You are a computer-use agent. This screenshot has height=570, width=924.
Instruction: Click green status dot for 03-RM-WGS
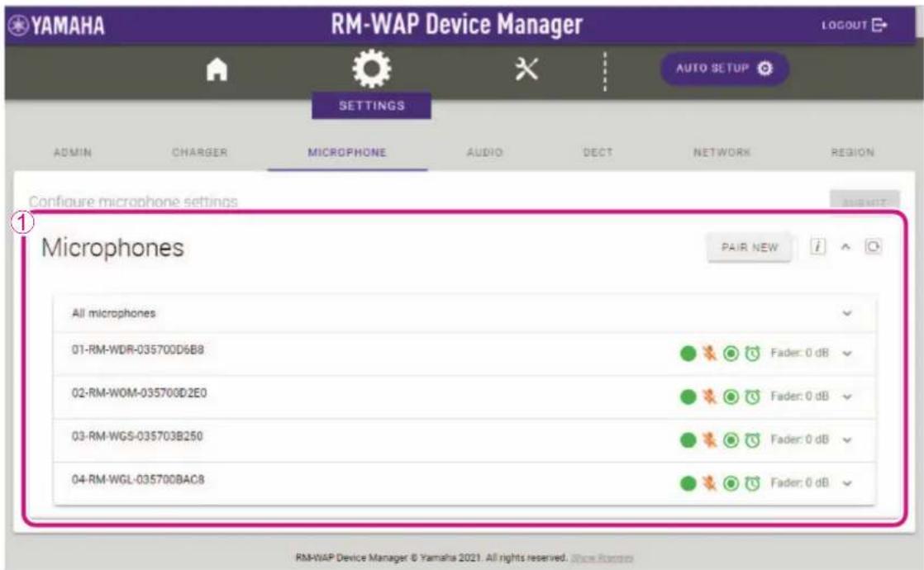click(x=688, y=439)
